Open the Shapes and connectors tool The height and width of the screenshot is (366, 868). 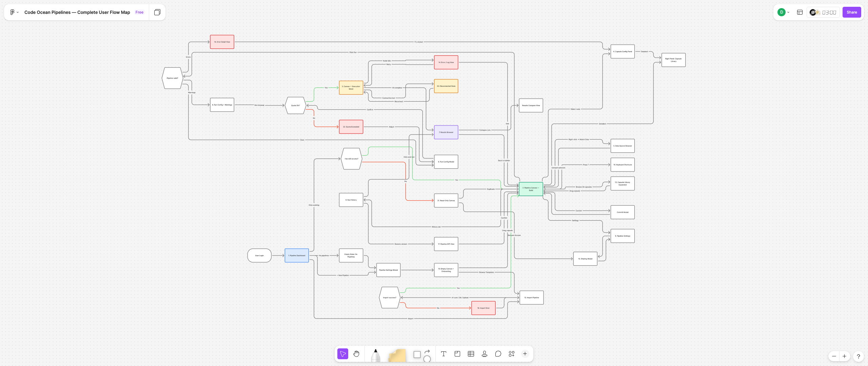(x=422, y=354)
